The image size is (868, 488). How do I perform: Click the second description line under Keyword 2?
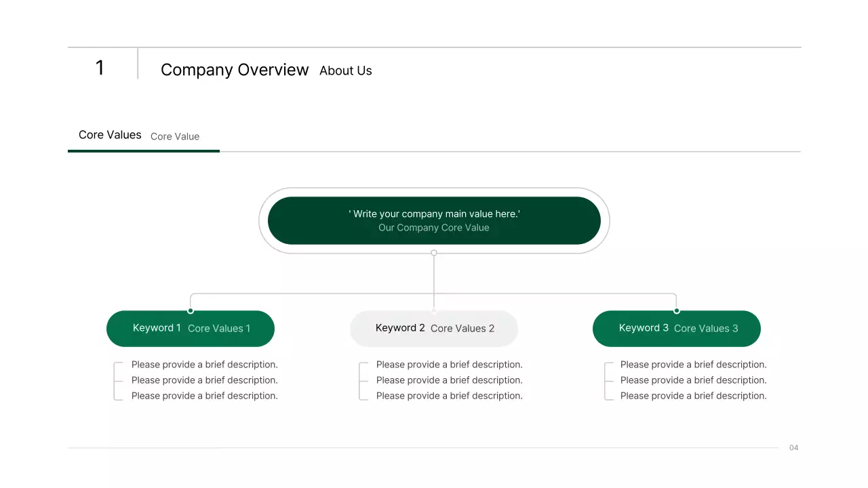click(450, 380)
